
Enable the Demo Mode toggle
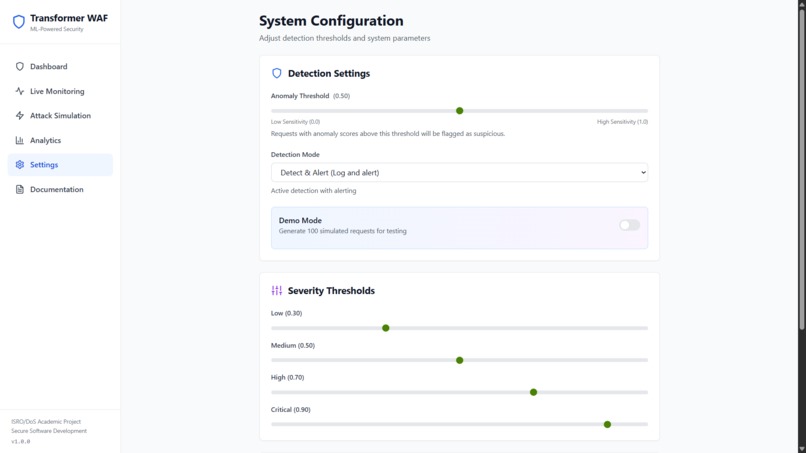pos(629,225)
